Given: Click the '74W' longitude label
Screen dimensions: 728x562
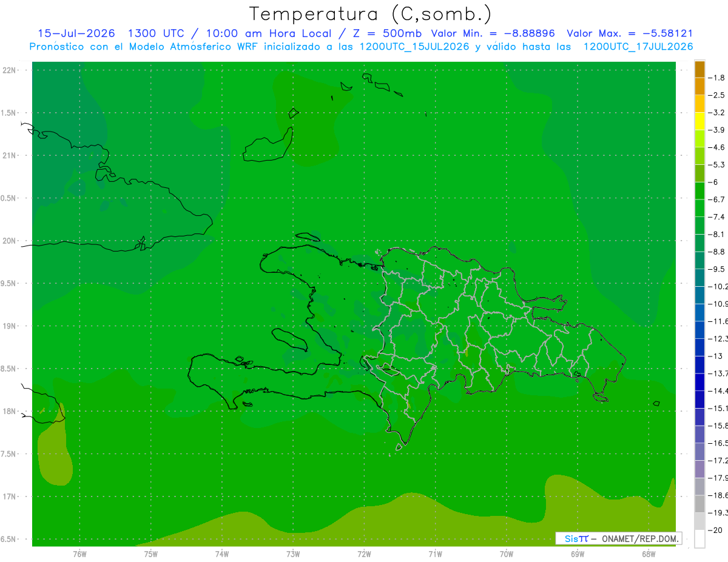Looking at the screenshot, I should click(222, 554).
